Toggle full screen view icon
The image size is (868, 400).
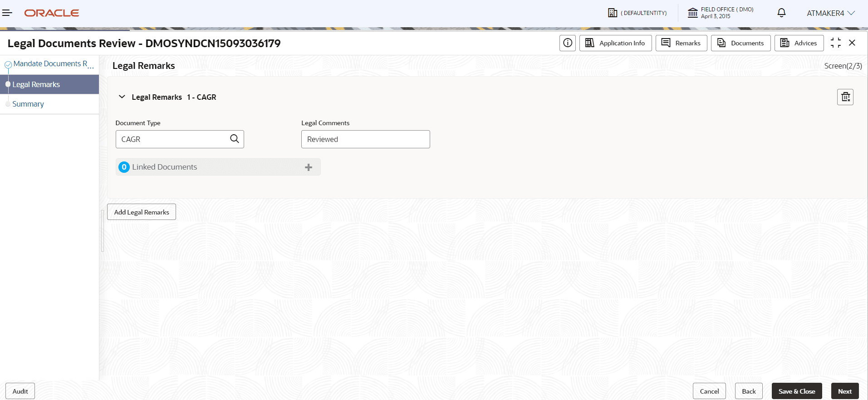click(836, 43)
